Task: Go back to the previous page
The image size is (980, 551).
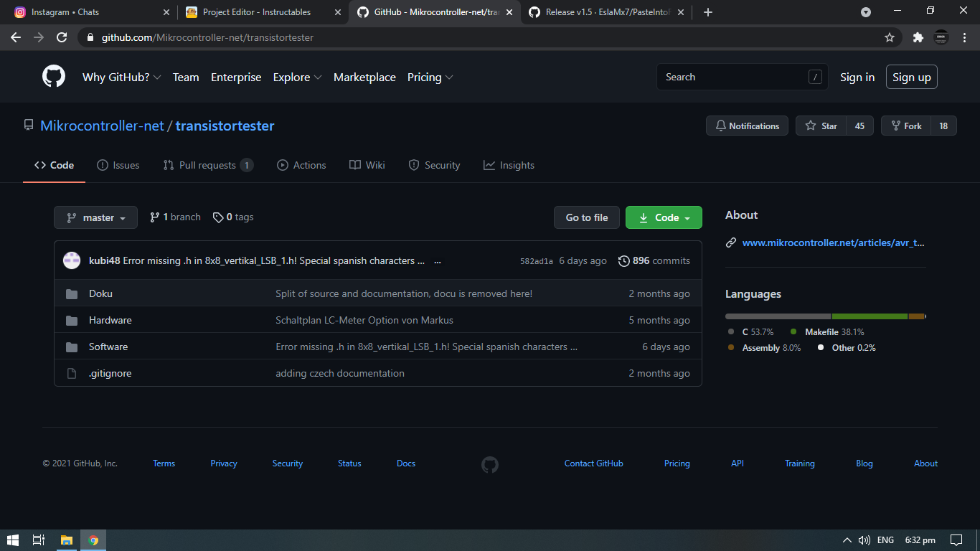Action: click(16, 37)
